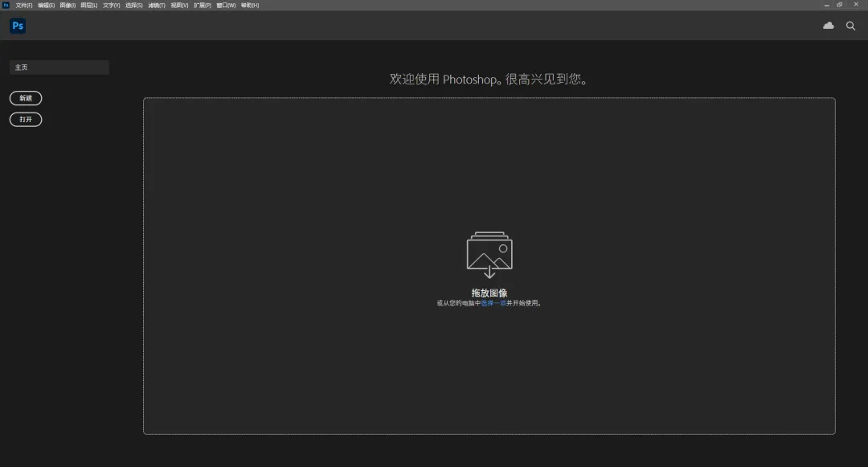Select the 主页 tab in sidebar

[59, 67]
